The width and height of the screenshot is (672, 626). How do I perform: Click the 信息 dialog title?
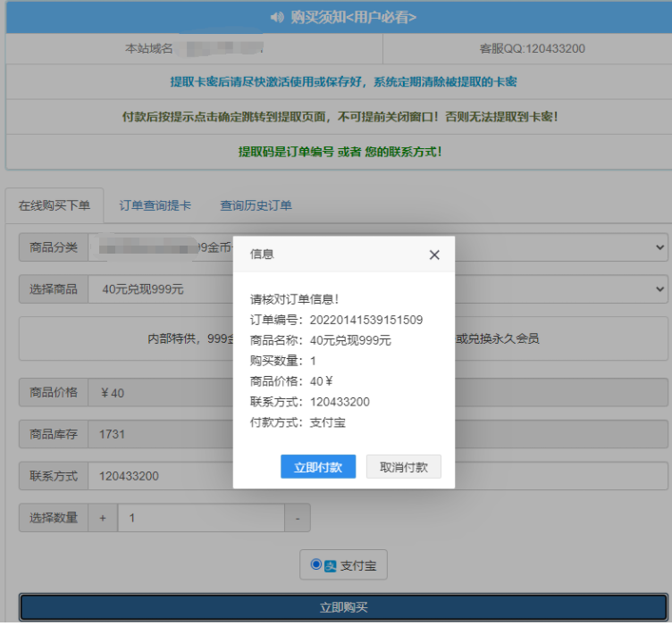click(262, 255)
